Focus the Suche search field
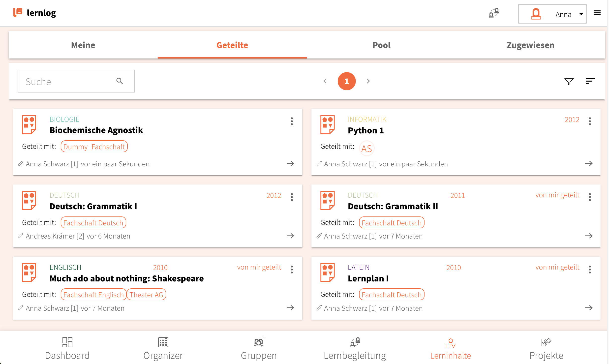Screen dimensions: 609x364 (76, 81)
